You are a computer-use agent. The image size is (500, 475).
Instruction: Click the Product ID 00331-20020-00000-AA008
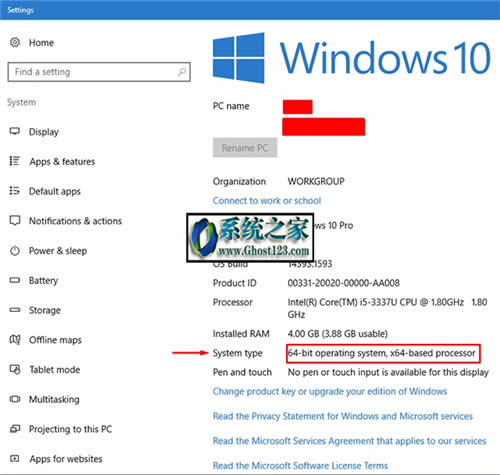343,283
